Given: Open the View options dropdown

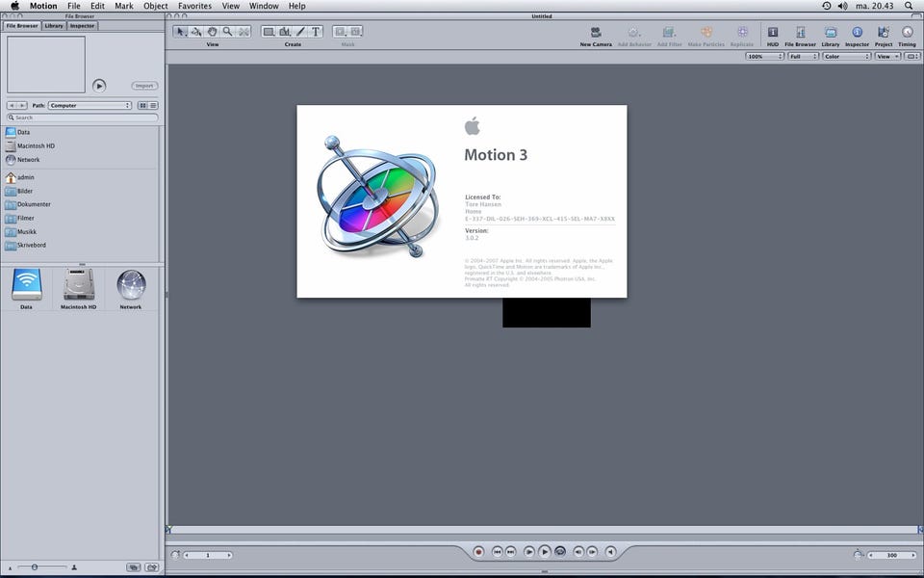Looking at the screenshot, I should (888, 57).
